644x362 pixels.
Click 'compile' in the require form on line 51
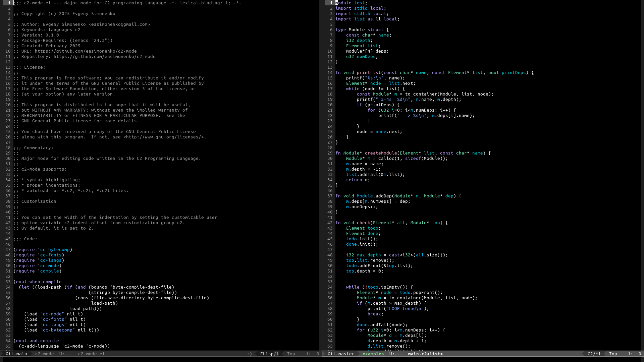[50, 271]
